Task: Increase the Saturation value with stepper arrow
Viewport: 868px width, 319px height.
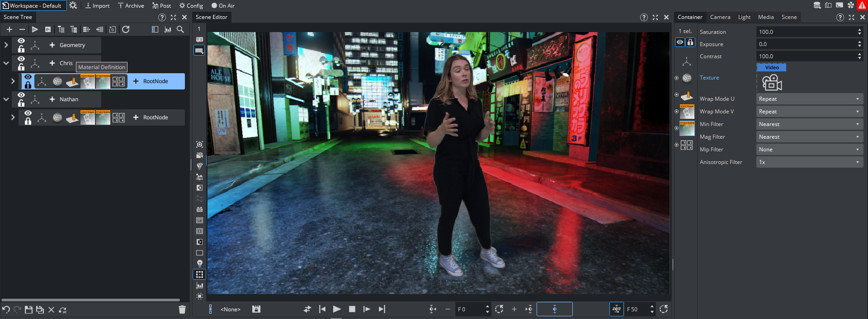Action: (x=859, y=30)
